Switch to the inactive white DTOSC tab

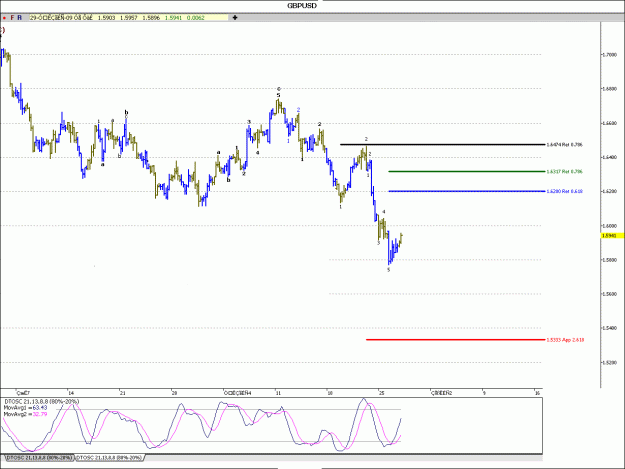click(x=109, y=458)
